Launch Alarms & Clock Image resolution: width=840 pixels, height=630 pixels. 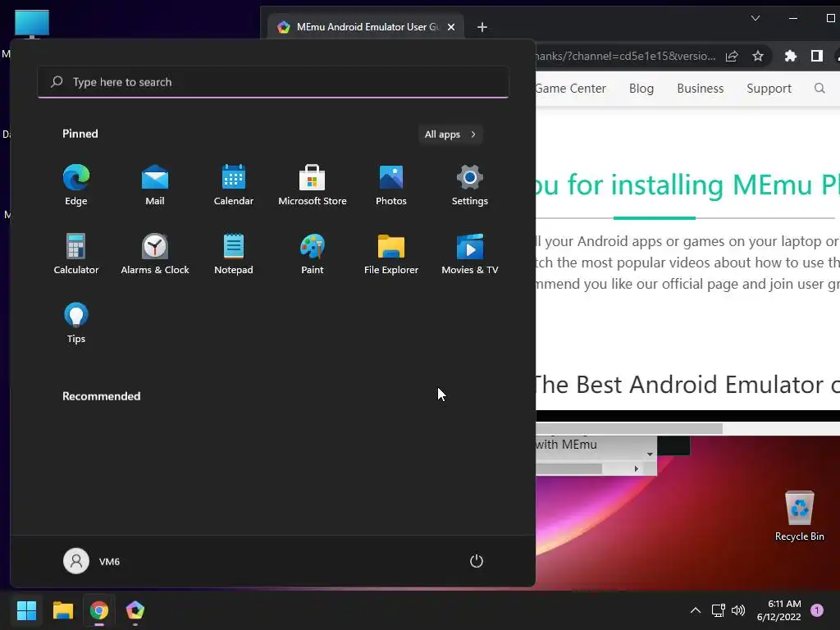point(155,254)
